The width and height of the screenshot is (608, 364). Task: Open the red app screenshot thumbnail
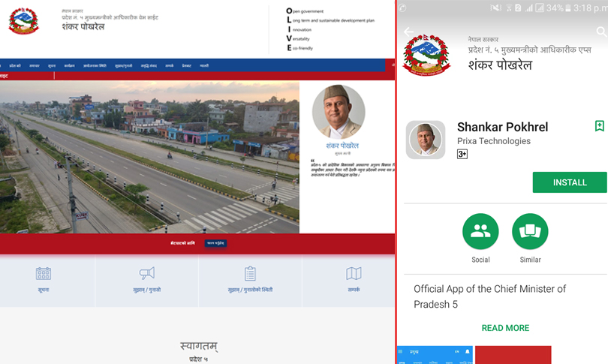click(513, 354)
